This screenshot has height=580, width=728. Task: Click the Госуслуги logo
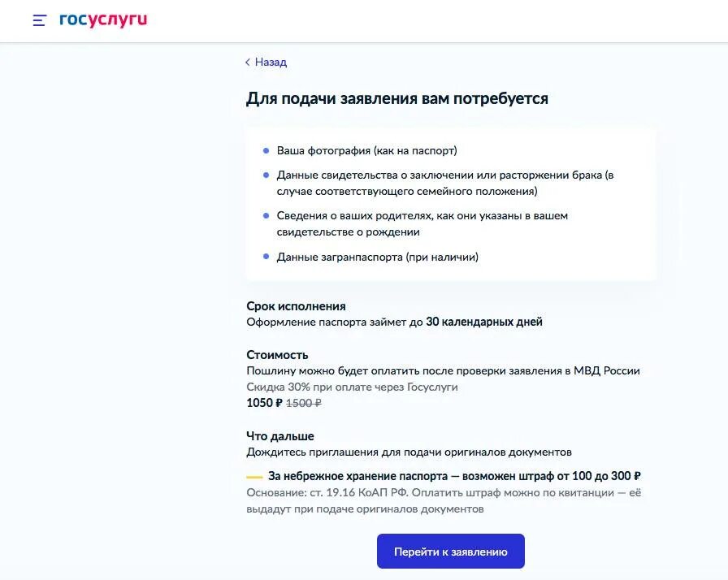point(103,20)
